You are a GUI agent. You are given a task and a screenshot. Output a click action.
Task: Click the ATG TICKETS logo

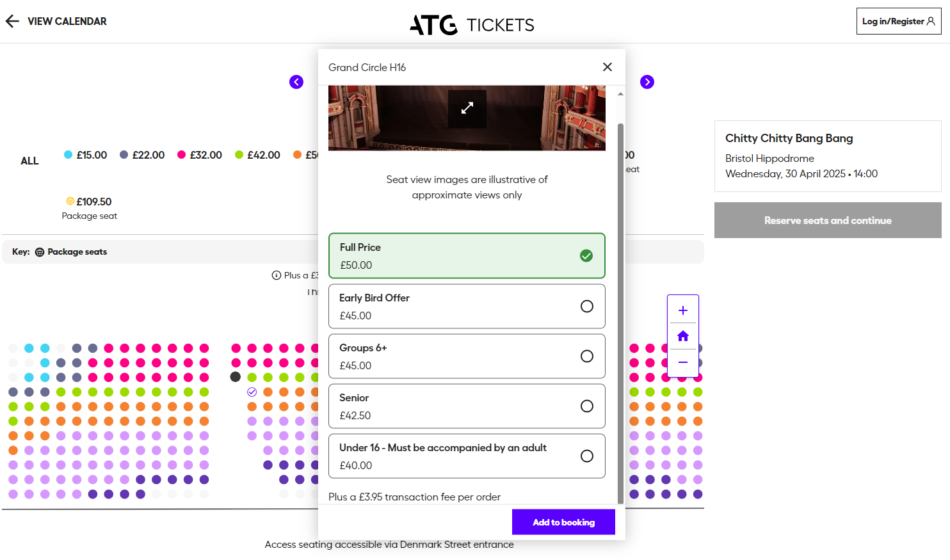[472, 24]
